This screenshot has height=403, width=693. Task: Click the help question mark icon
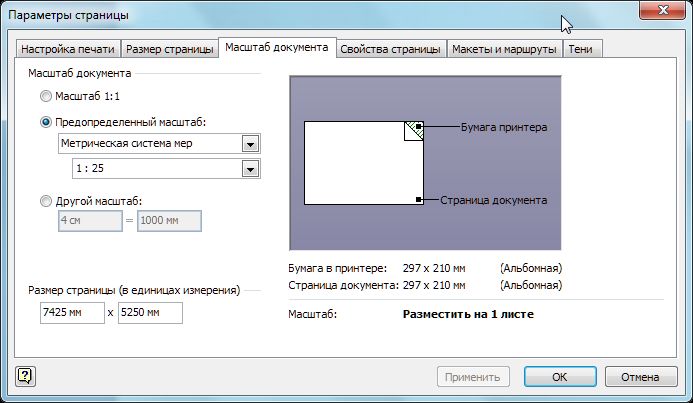pyautogui.click(x=25, y=376)
